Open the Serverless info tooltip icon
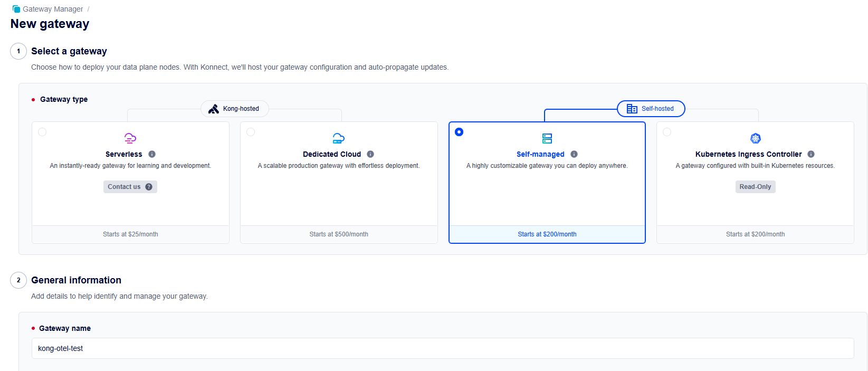 pyautogui.click(x=152, y=154)
